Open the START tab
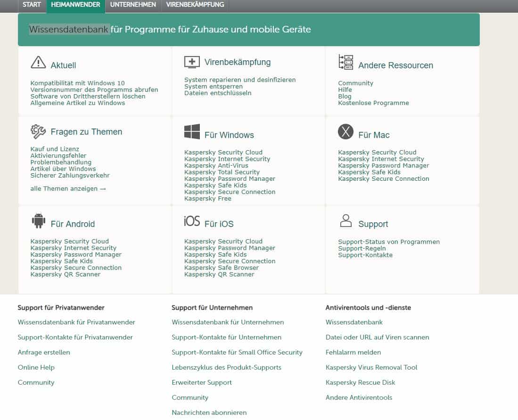 pos(32,5)
